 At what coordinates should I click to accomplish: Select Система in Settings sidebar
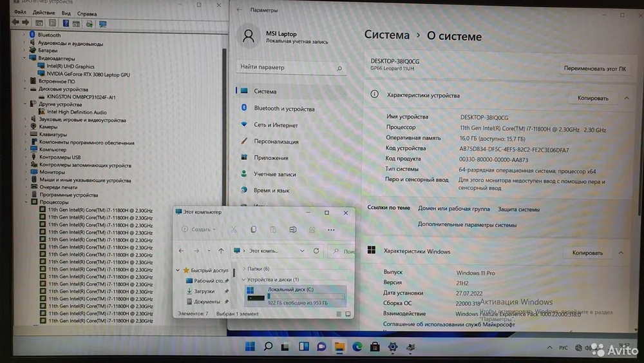click(292, 92)
